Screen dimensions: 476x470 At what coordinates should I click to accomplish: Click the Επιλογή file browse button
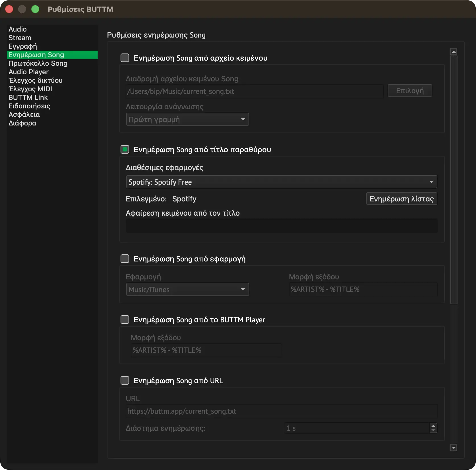point(410,91)
